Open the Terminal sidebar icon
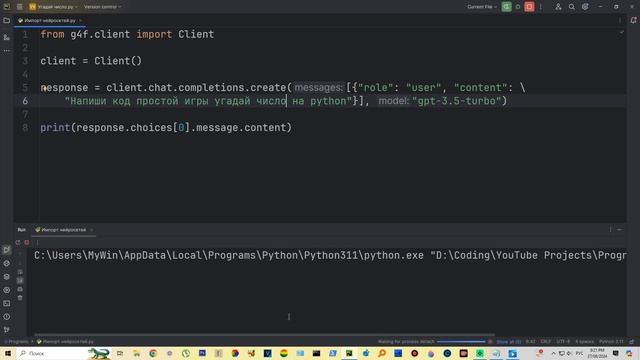640x360 pixels. (x=7, y=303)
